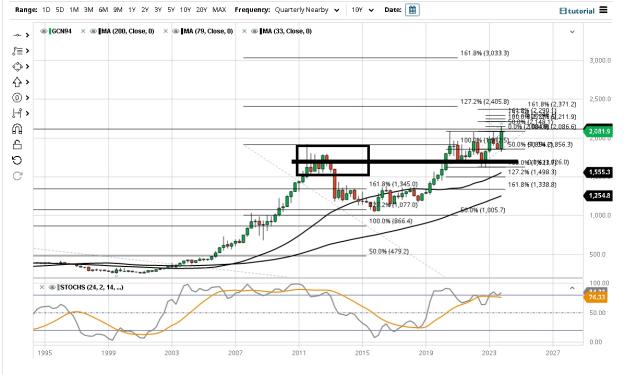Viewport: 625px width, 375px height.
Task: Click the black 1,254.8 price tag
Action: click(x=597, y=196)
